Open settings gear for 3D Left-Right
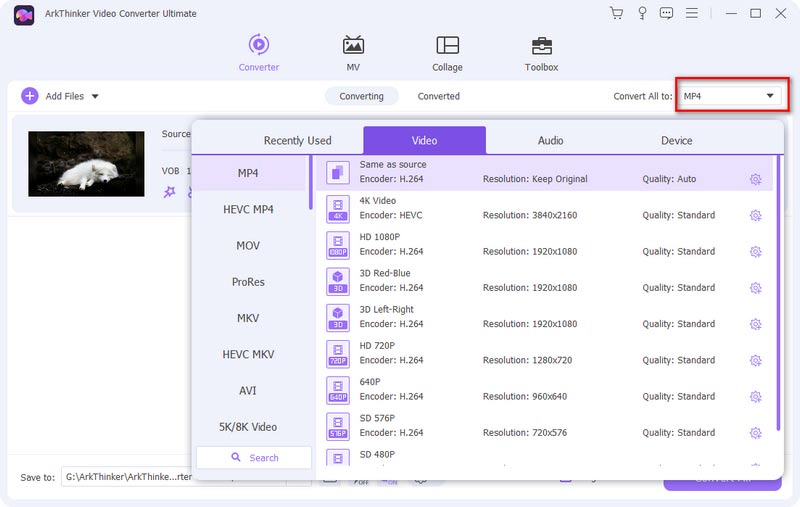 pyautogui.click(x=756, y=324)
